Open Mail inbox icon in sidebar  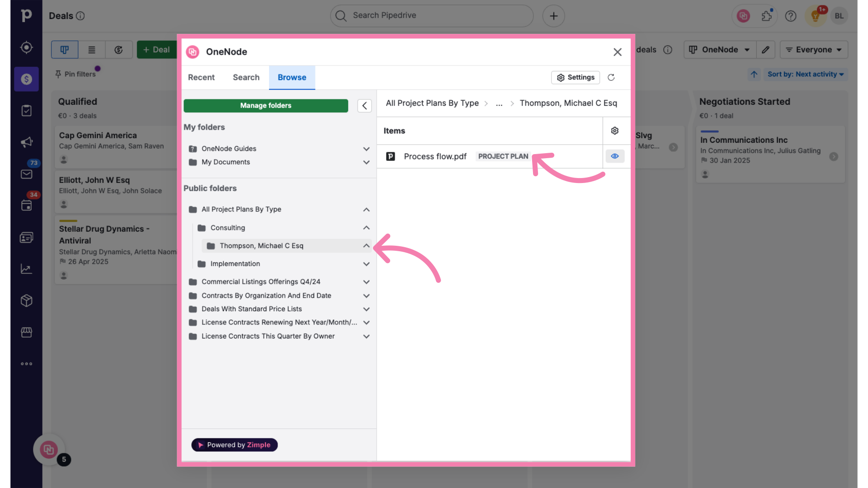point(26,174)
